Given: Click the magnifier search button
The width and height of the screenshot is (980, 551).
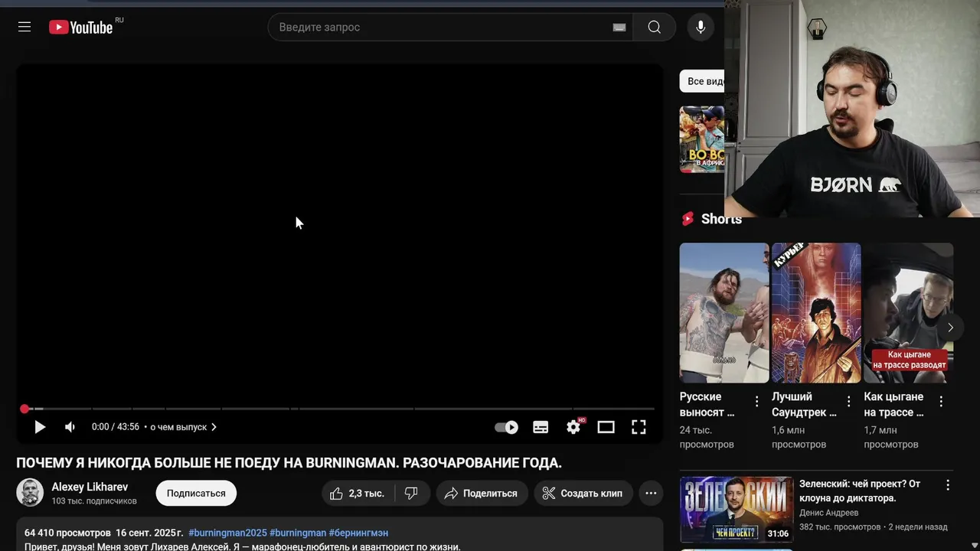Looking at the screenshot, I should [x=654, y=27].
